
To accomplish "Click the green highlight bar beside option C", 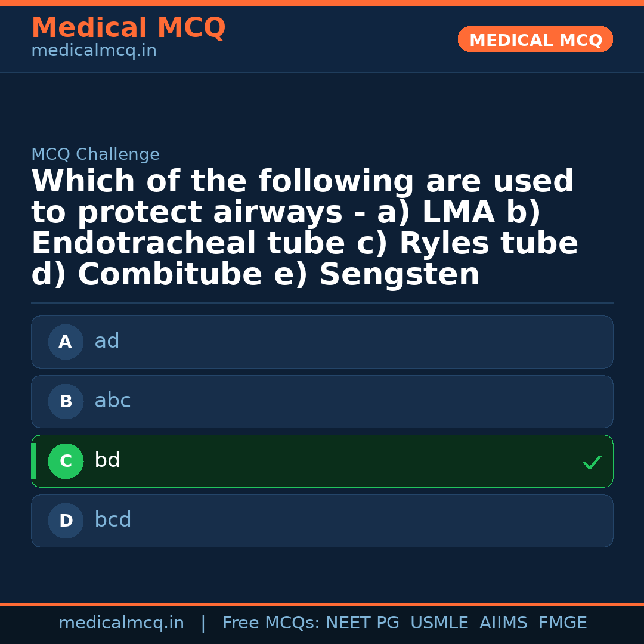I will click(33, 461).
